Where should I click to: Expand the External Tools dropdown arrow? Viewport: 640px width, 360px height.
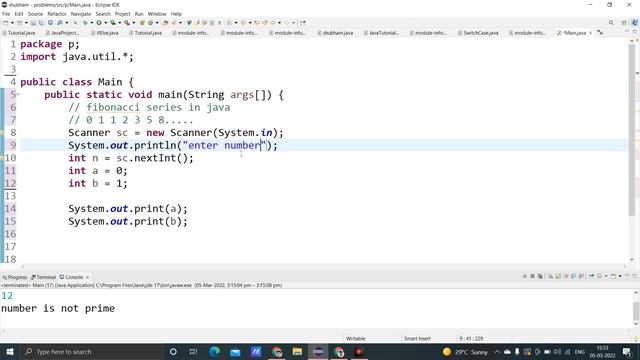pyautogui.click(x=133, y=23)
